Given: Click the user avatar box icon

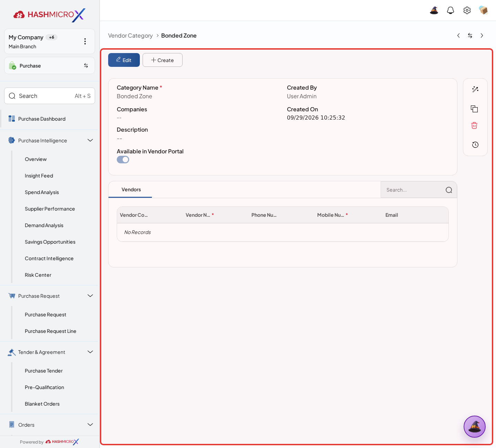Looking at the screenshot, I should (484, 10).
